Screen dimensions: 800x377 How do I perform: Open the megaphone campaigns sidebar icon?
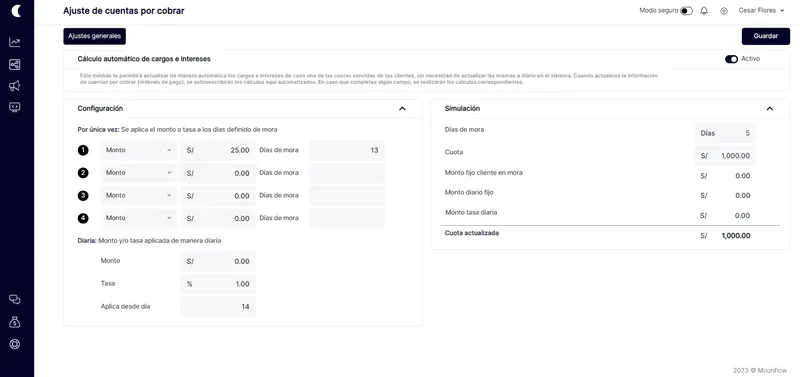pyautogui.click(x=15, y=86)
